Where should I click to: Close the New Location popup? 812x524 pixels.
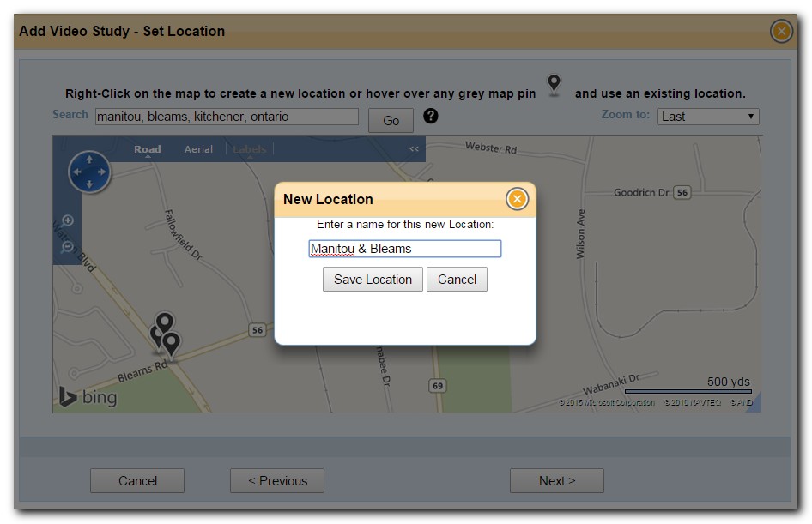click(517, 198)
